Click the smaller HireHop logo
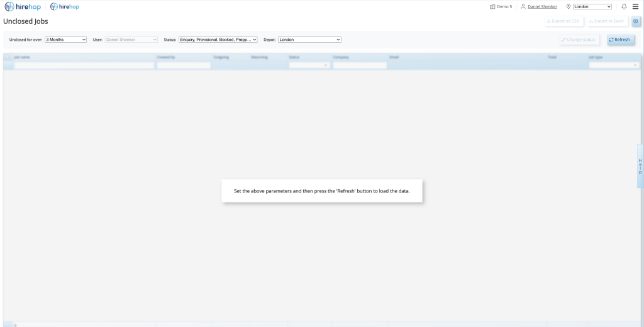 point(65,6)
